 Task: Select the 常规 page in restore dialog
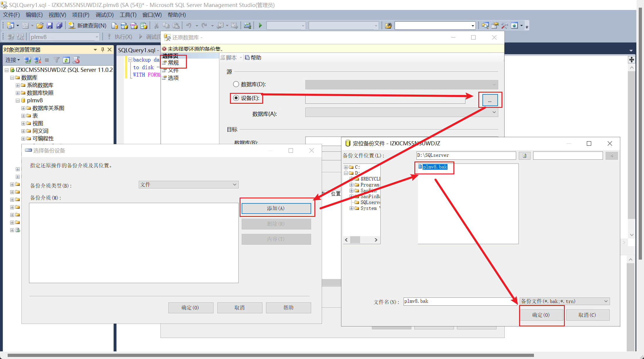[173, 63]
